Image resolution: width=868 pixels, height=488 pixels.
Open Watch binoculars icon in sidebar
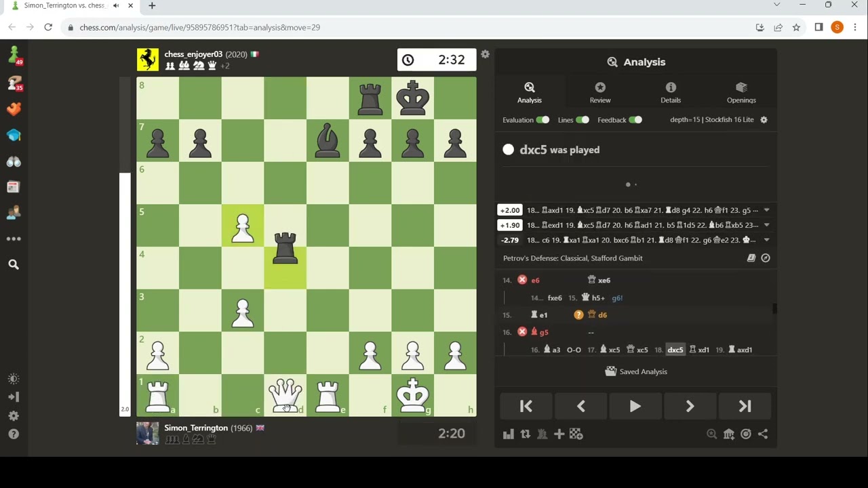(x=14, y=161)
